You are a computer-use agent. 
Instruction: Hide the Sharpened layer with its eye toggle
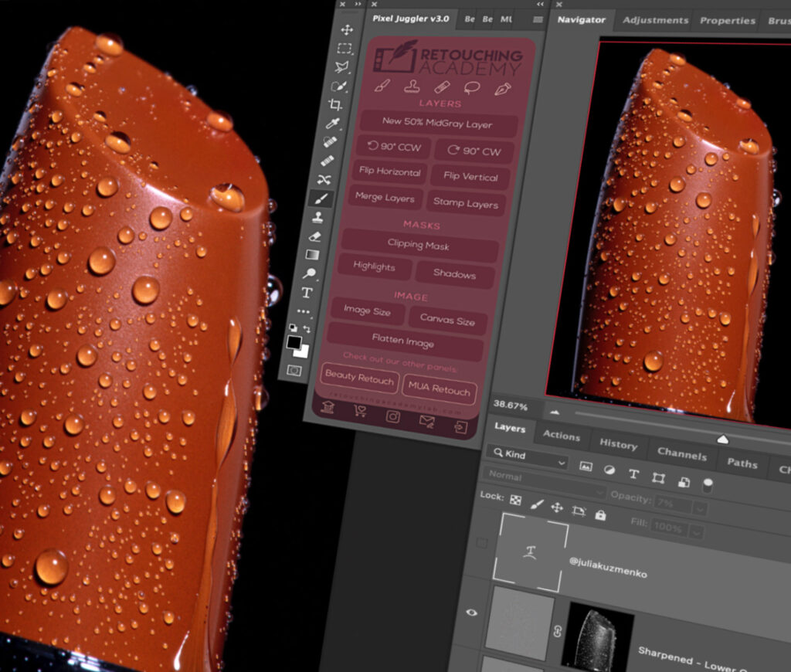tap(472, 613)
